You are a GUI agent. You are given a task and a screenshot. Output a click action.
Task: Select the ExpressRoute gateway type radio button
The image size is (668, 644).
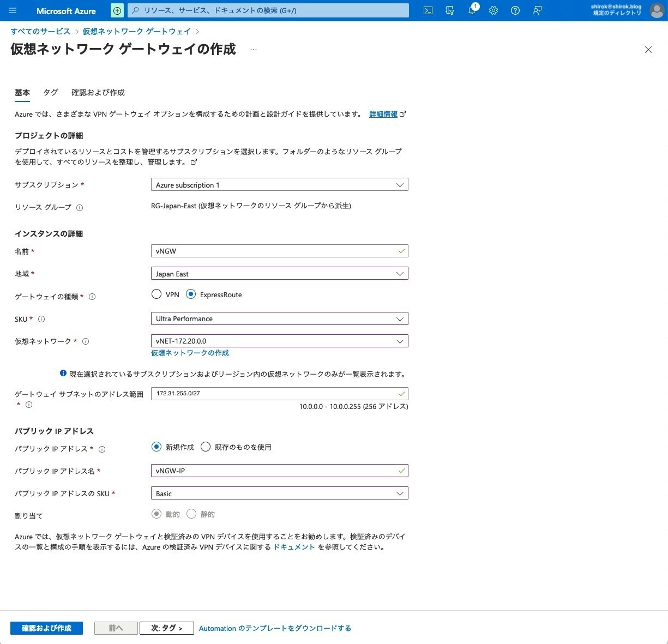pyautogui.click(x=191, y=294)
